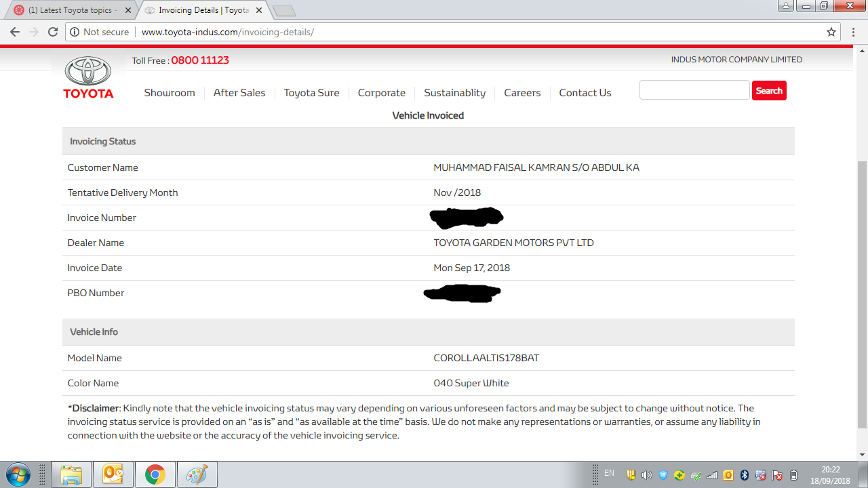868x488 pixels.
Task: Close the Latest Toyota topics tab
Action: pos(128,10)
